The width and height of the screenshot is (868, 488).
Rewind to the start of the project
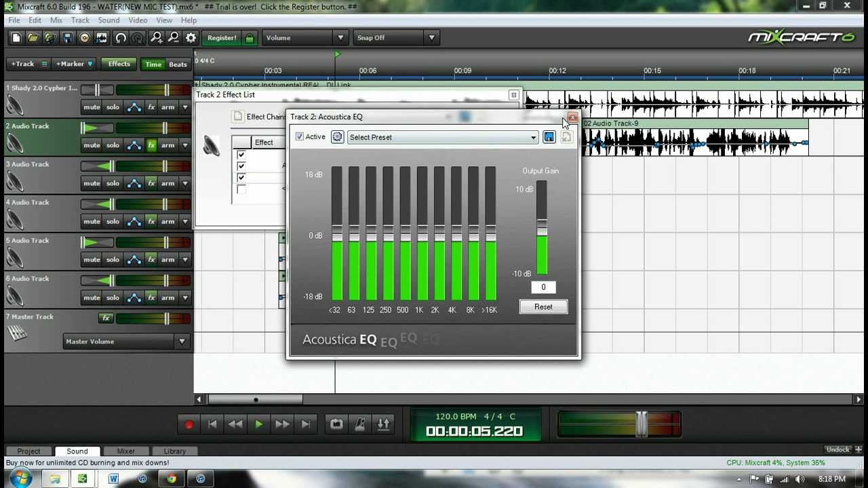click(212, 424)
